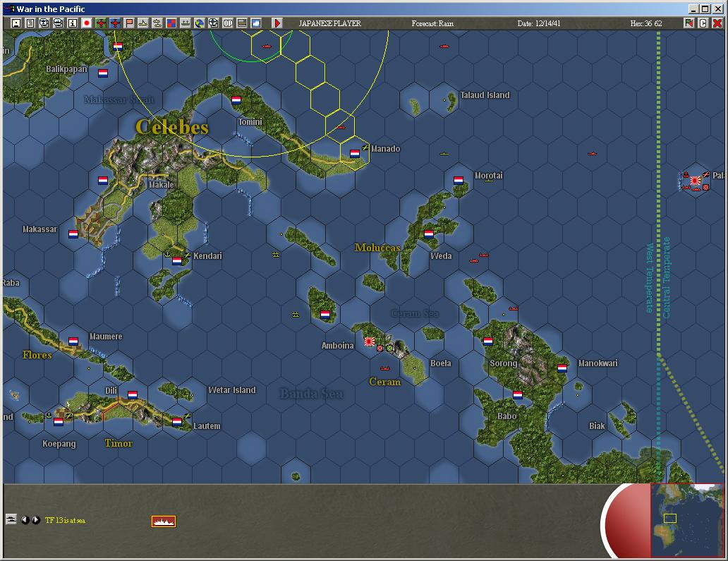728x561 pixels.
Task: Click the blue aircraft icon on the toolbar
Action: tap(114, 23)
